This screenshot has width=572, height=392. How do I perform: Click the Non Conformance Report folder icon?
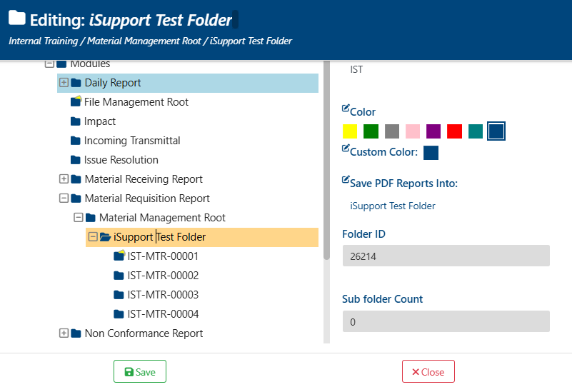tap(76, 333)
